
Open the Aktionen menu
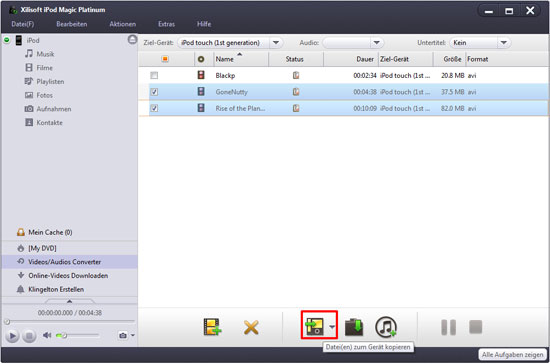122,24
